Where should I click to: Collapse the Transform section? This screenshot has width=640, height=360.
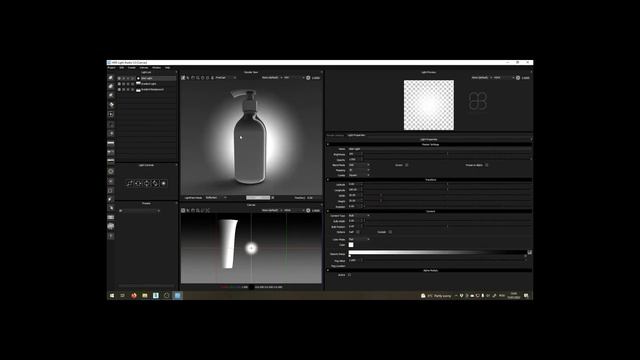point(328,180)
